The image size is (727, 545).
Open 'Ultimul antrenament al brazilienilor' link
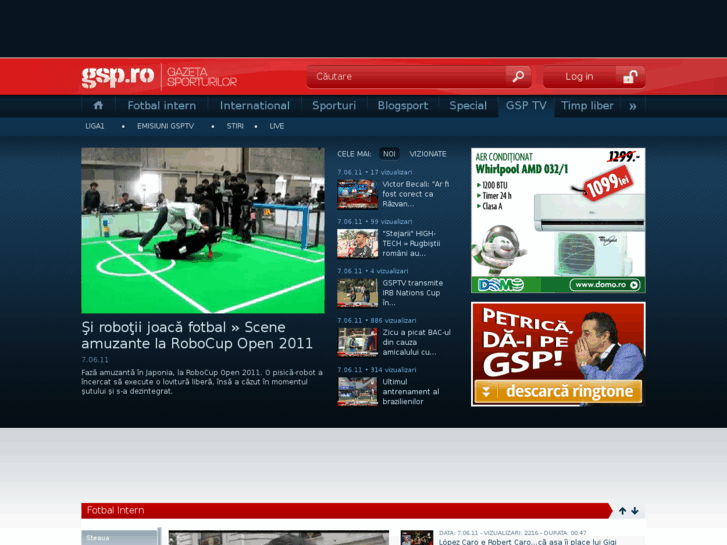[411, 391]
